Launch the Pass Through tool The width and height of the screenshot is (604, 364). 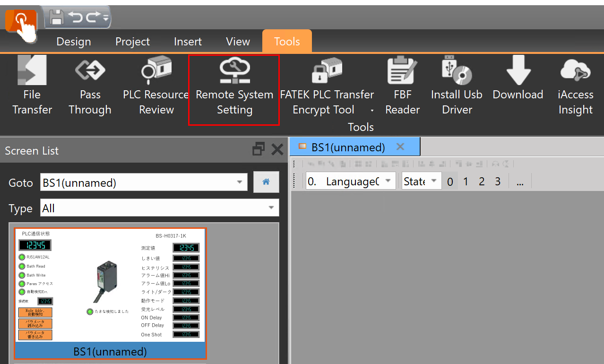click(90, 85)
